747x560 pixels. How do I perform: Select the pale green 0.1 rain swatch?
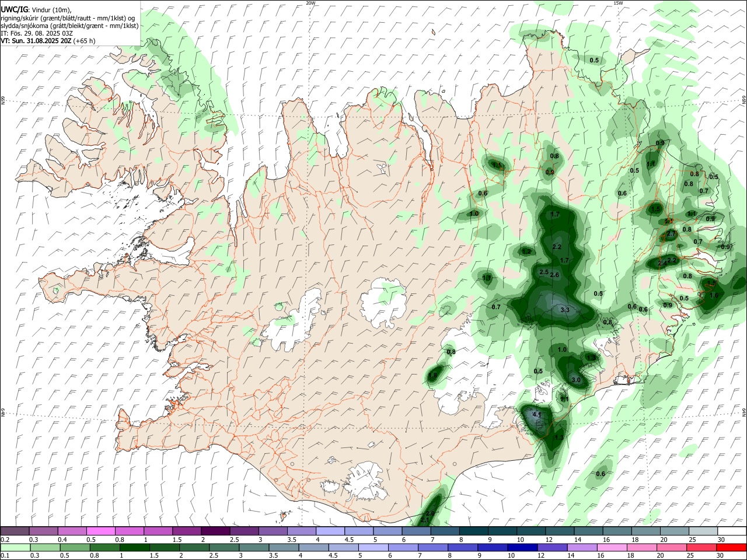15,547
